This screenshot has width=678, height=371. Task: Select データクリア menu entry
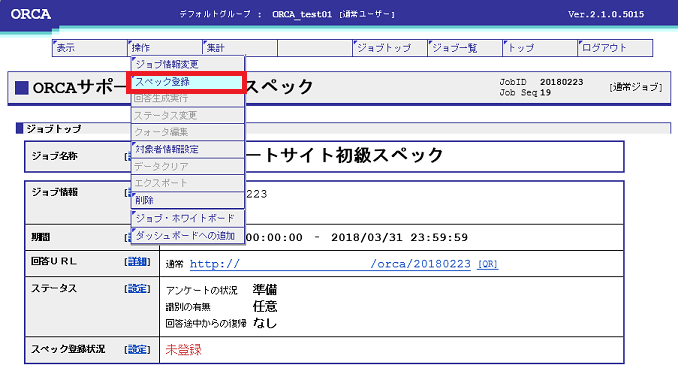point(188,166)
